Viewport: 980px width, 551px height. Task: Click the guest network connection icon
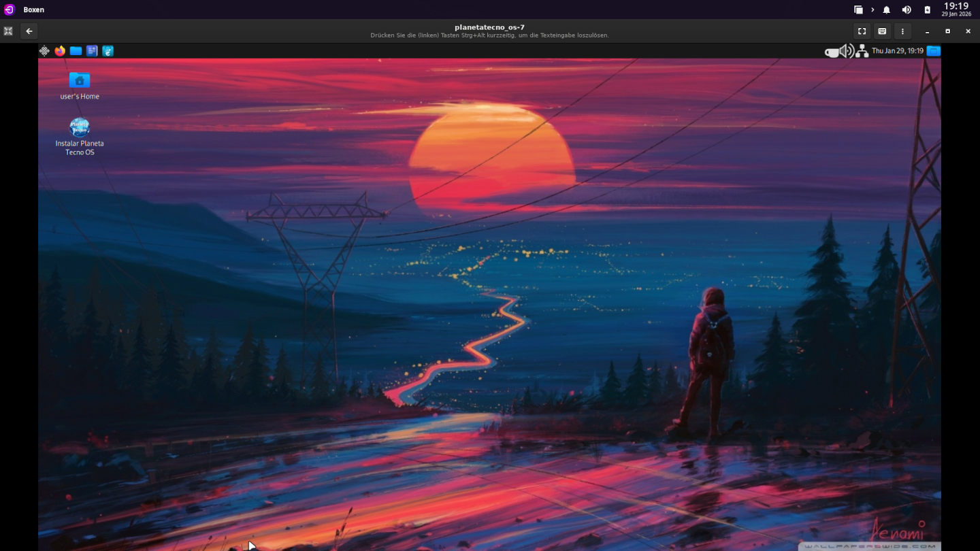862,51
